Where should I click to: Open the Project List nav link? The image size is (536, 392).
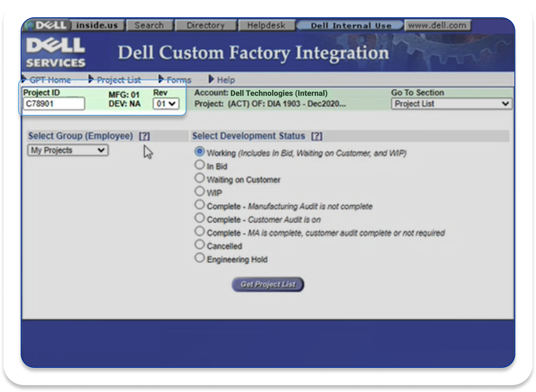tap(119, 80)
